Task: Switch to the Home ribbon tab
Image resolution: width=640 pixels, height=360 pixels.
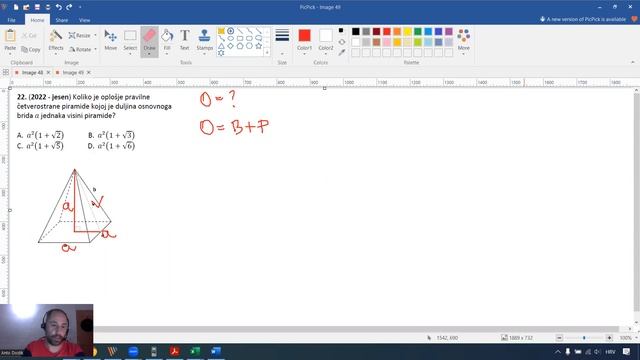Action: point(37,20)
